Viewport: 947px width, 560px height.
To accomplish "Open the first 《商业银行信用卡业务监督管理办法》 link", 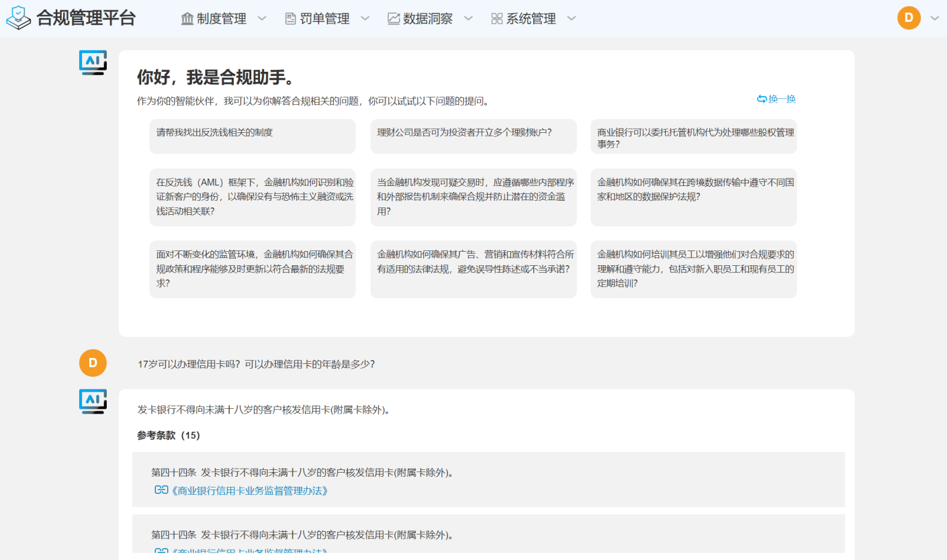I will point(251,491).
